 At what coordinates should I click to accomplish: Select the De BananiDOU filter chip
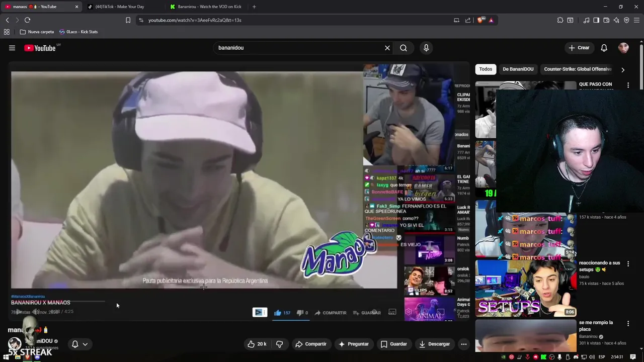click(518, 69)
